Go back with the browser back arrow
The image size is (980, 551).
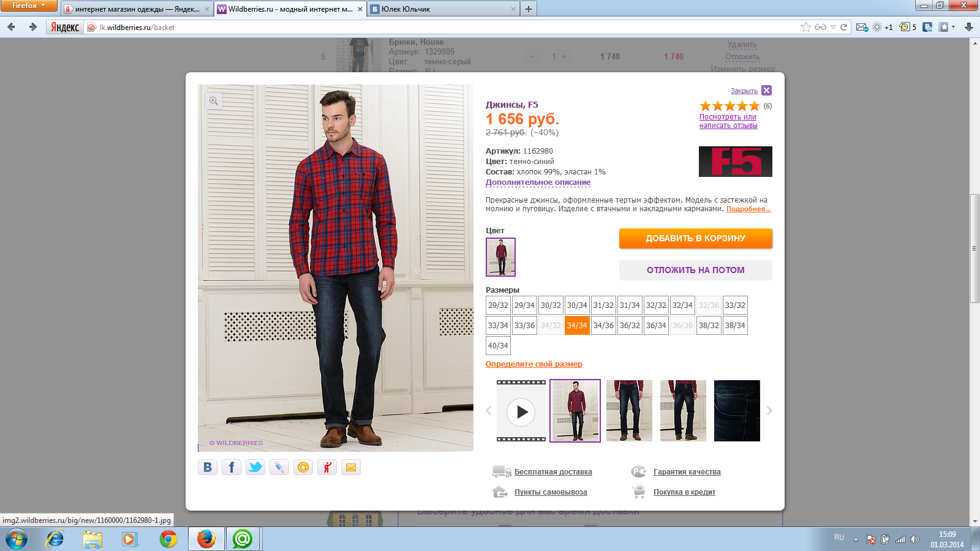click(11, 27)
